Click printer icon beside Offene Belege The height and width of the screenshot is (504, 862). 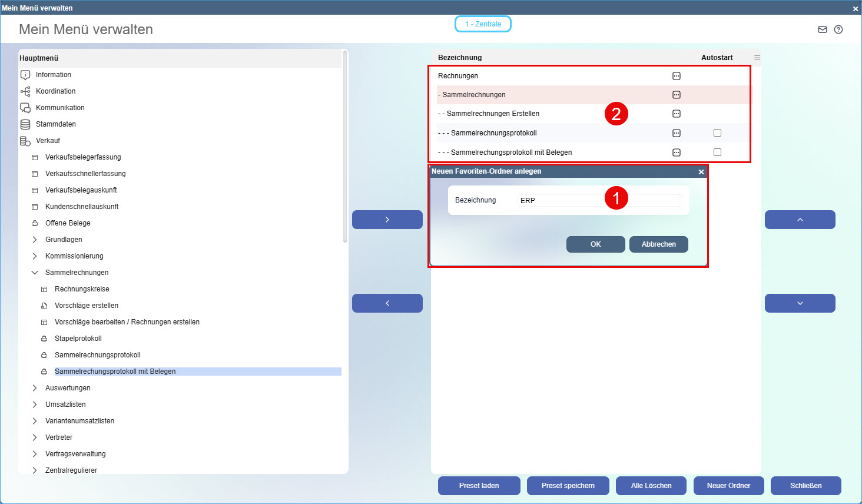(35, 223)
